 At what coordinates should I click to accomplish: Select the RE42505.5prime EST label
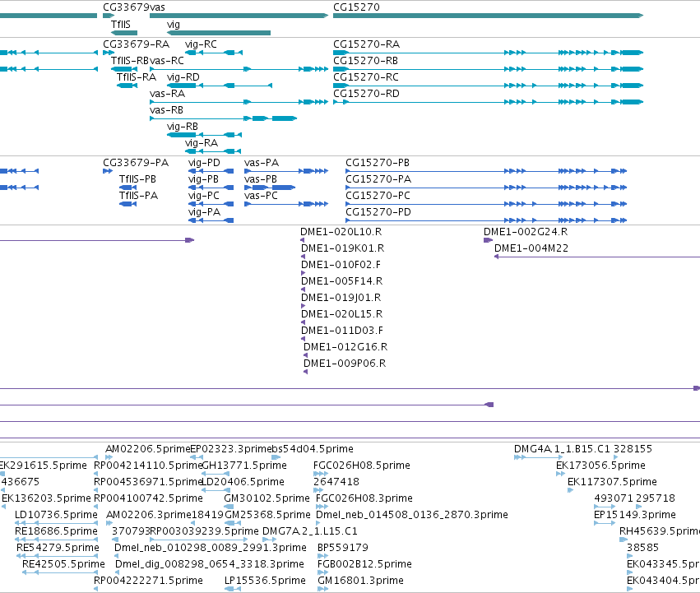pos(63,564)
